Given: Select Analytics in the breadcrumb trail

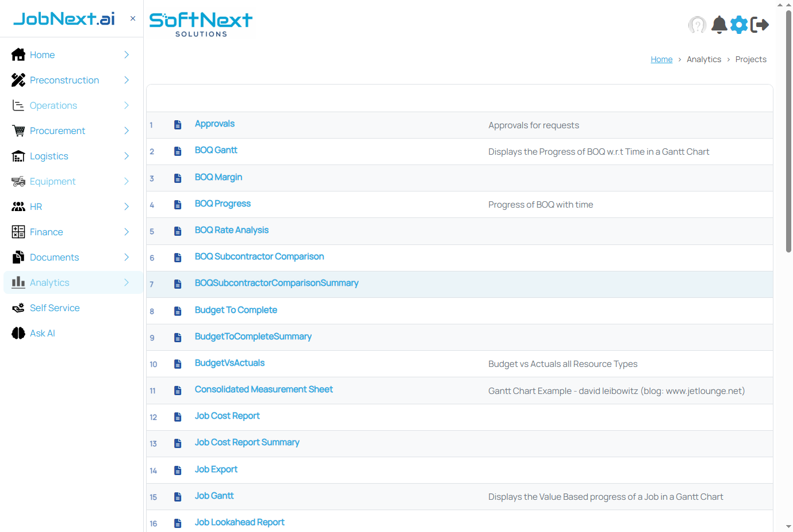Looking at the screenshot, I should pos(704,59).
